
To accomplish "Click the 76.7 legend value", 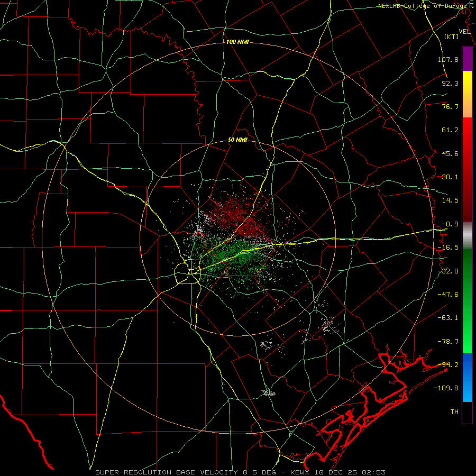I will (x=450, y=106).
